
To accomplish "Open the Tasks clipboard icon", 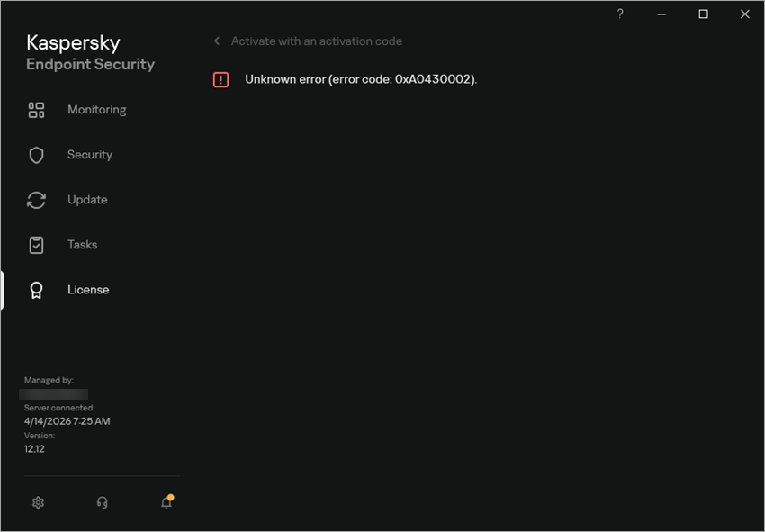I will 36,245.
